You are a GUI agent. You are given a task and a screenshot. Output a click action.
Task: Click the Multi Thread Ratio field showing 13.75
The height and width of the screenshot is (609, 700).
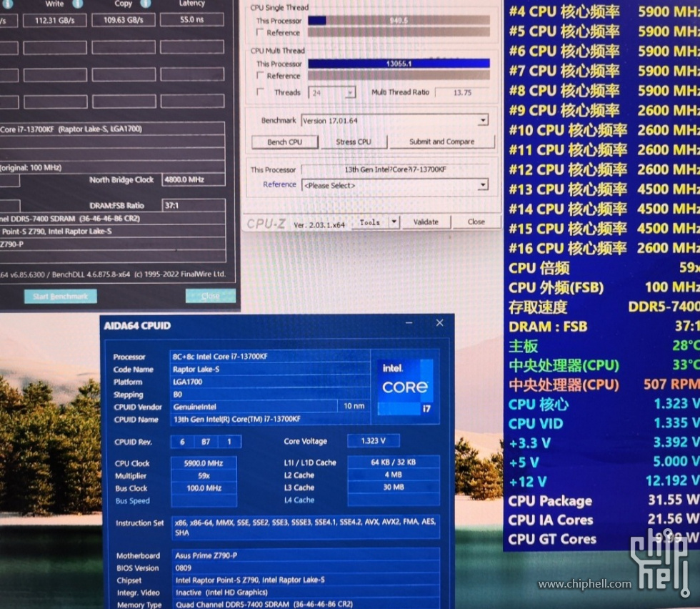462,92
